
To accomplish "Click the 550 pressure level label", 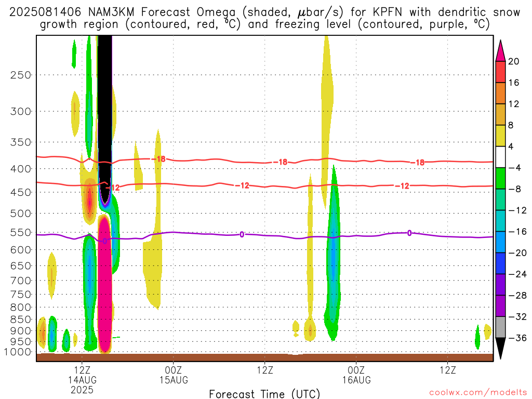I will (21, 232).
